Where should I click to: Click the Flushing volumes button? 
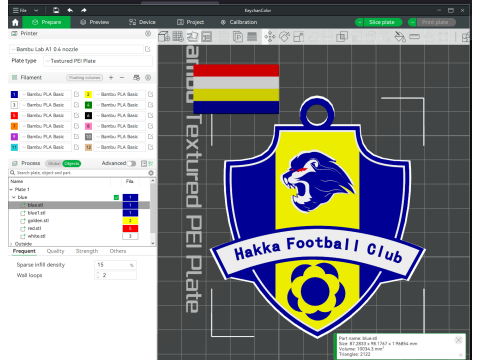click(x=85, y=78)
